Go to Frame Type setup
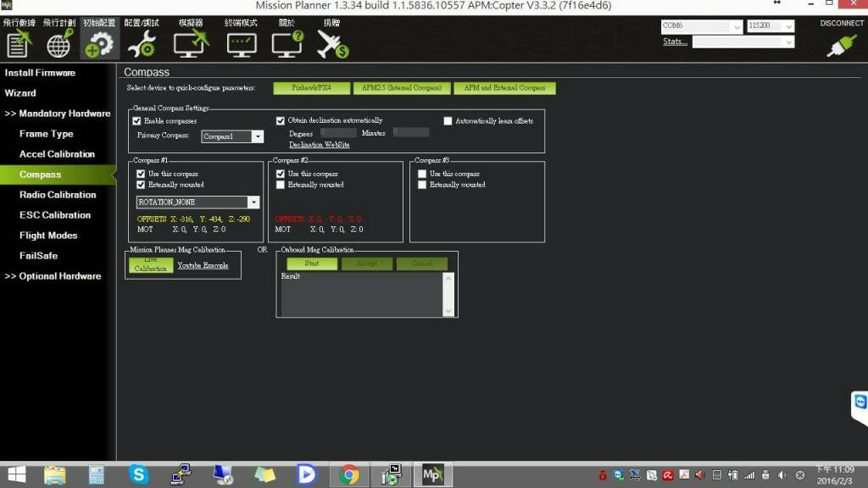This screenshot has height=488, width=868. coord(47,134)
